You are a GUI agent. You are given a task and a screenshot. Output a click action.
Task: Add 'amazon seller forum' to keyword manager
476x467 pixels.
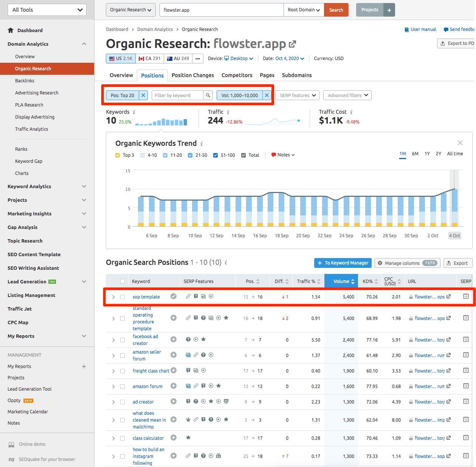coord(174,355)
